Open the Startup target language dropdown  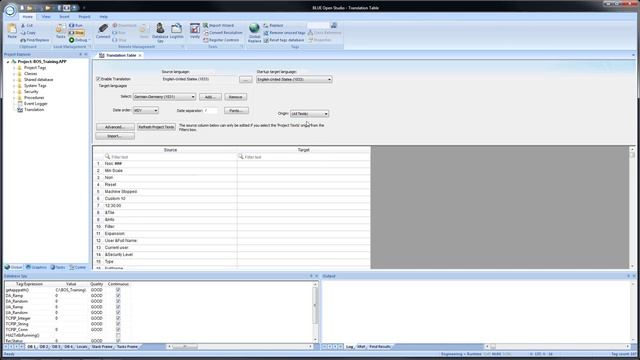click(x=294, y=79)
